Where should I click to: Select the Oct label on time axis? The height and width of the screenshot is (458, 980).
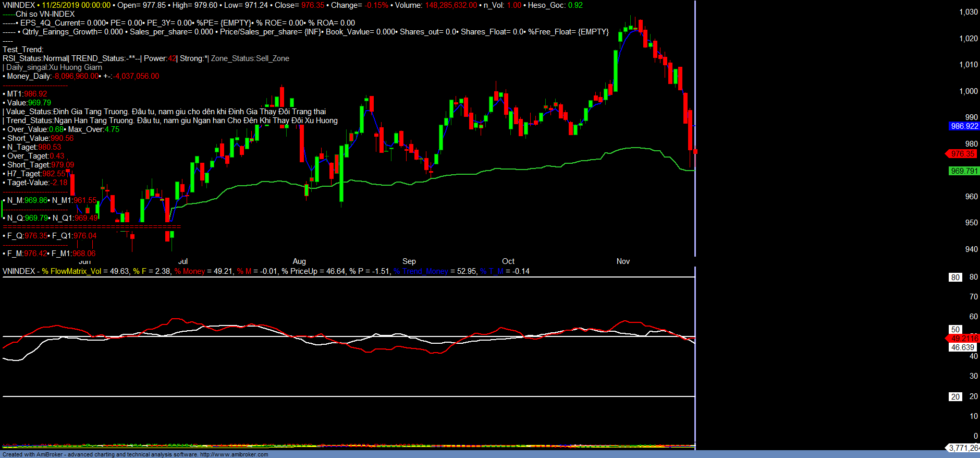point(508,261)
